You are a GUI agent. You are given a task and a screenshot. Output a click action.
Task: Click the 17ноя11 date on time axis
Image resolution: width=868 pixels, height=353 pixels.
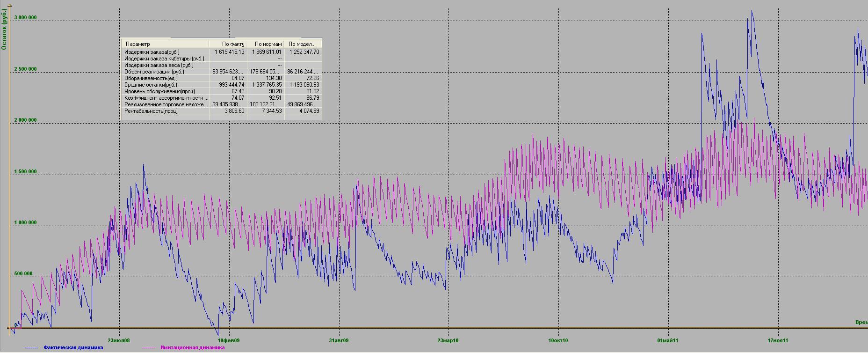[778, 341]
